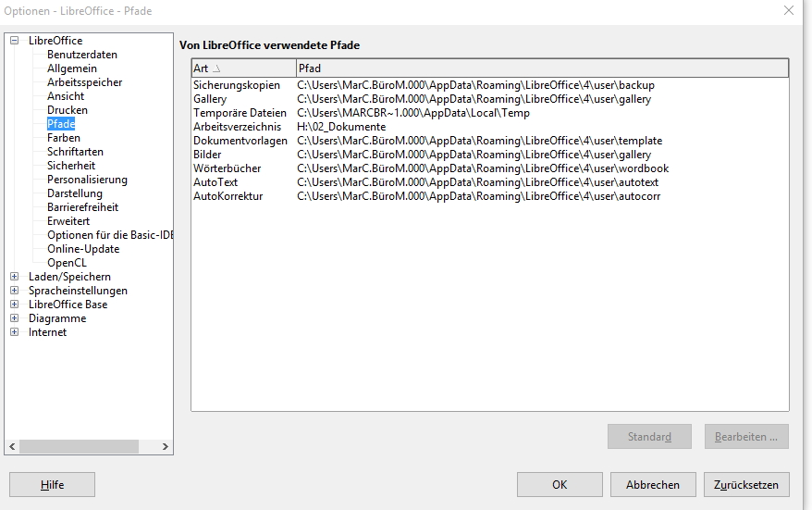
Task: Cancel the dialog with Abbrechen
Action: click(653, 485)
